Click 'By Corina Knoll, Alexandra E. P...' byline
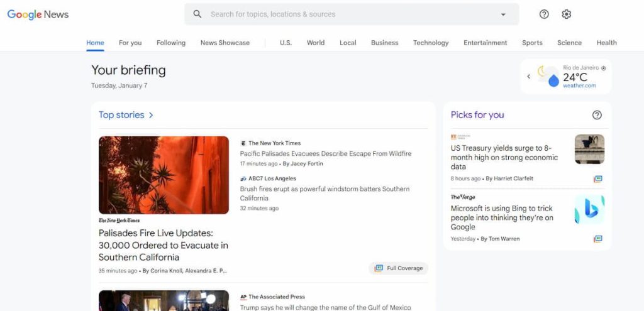The image size is (644, 311). coord(184,271)
